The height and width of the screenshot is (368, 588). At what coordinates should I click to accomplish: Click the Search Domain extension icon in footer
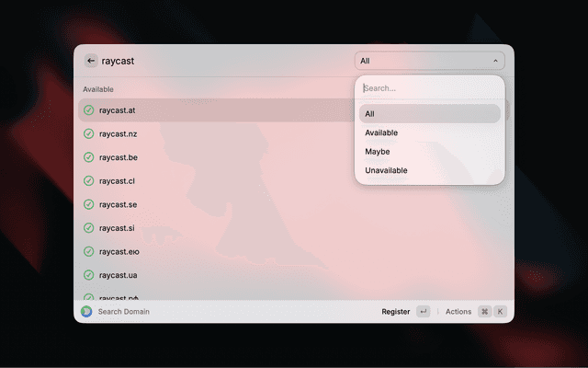click(86, 311)
